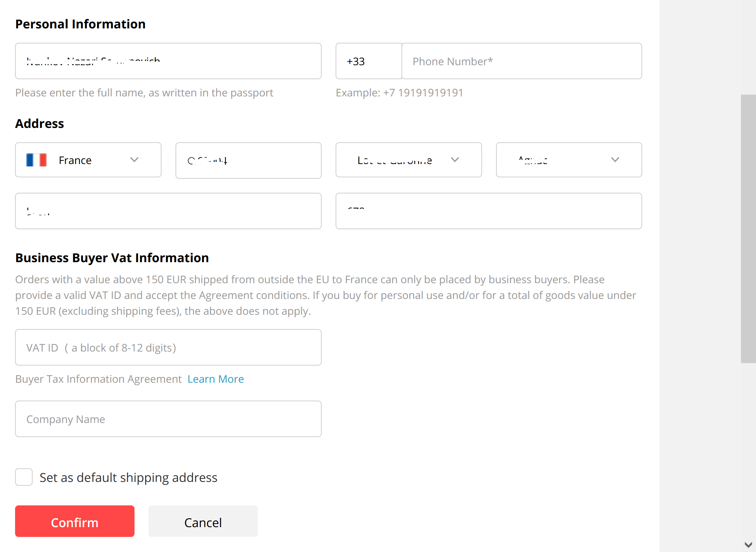Screen dimensions: 756x552
Task: Click the France dropdown chevron arrow
Action: pos(135,160)
